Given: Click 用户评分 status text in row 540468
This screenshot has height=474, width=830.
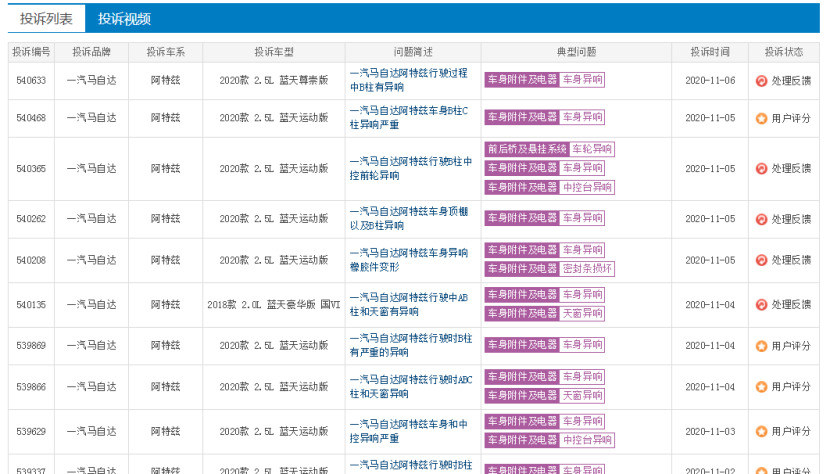Looking at the screenshot, I should (791, 119).
